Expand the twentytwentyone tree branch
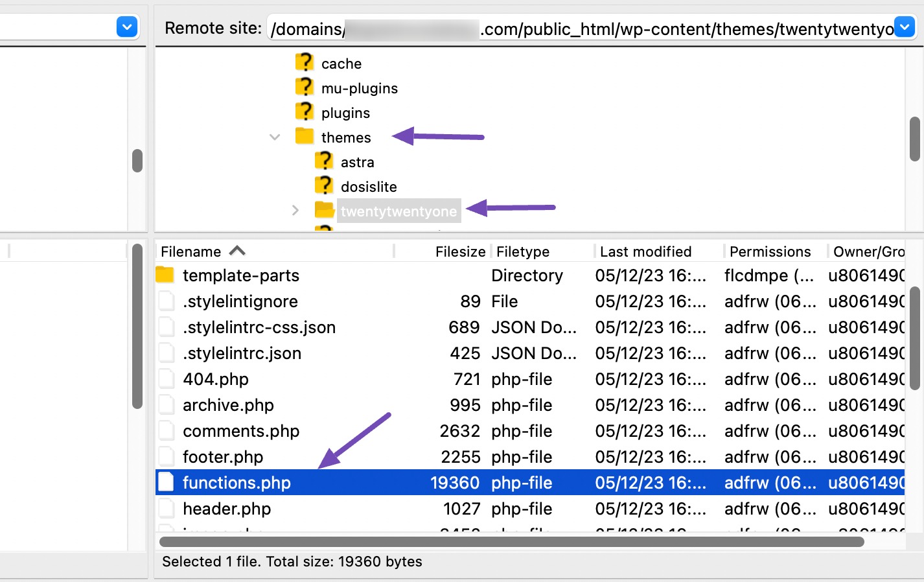The height and width of the screenshot is (582, 924). (295, 210)
